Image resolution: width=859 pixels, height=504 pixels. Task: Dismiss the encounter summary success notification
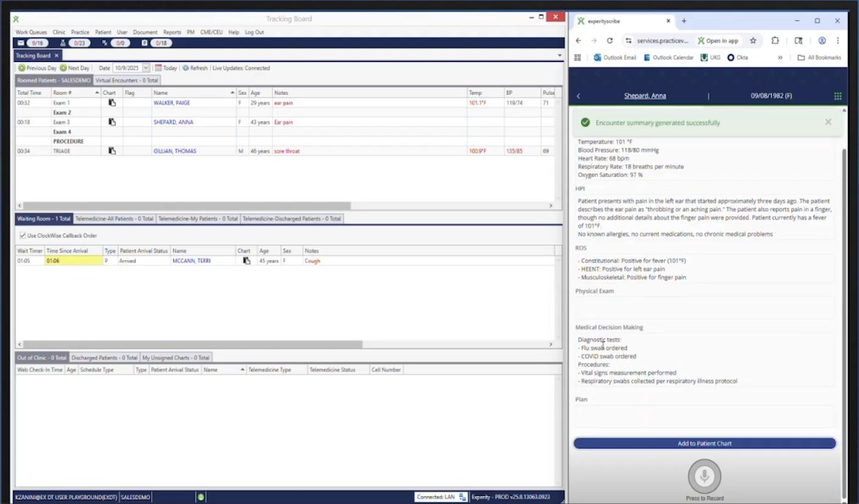828,123
